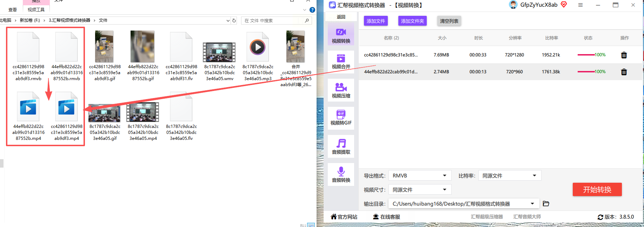Open the 视频合并 sidebar tool
This screenshot has height=227, width=644.
341,61
